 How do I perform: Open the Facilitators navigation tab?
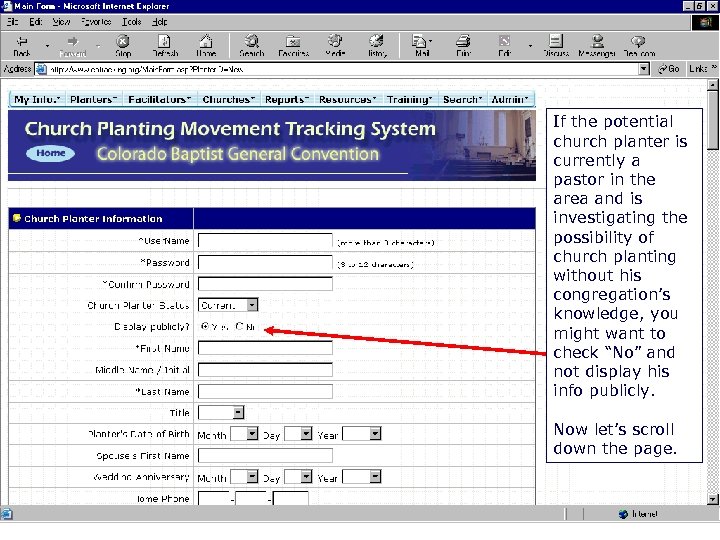159,99
